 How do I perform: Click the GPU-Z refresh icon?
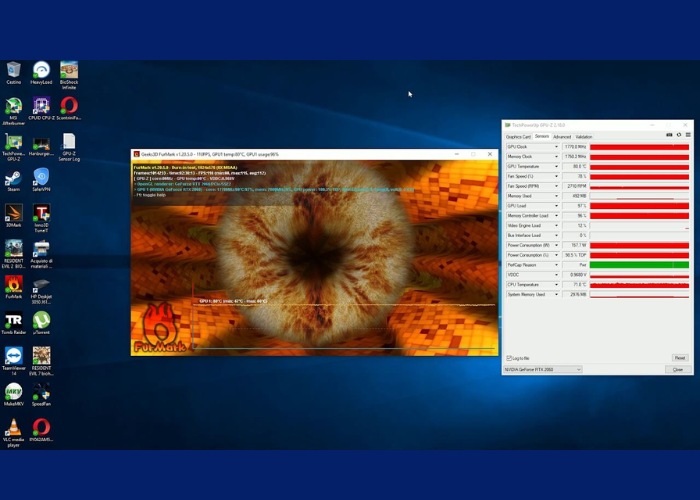[678, 136]
